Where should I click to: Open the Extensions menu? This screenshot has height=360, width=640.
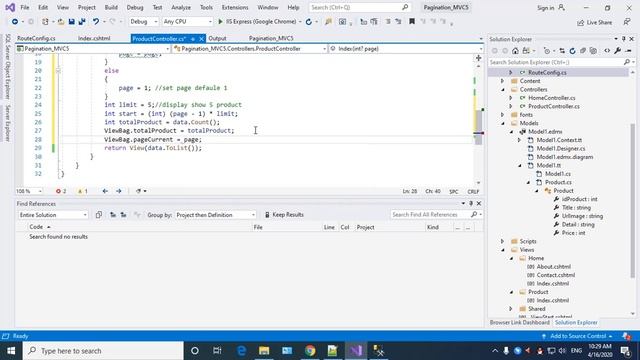[235, 7]
